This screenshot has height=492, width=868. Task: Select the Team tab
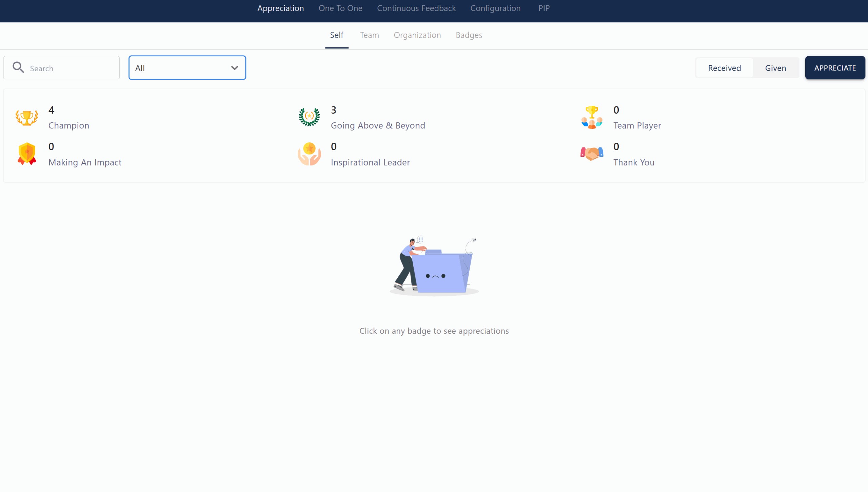tap(369, 35)
